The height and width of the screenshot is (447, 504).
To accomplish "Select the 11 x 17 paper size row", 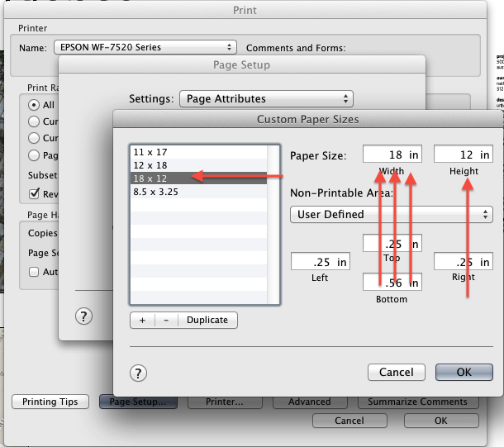I will click(198, 152).
